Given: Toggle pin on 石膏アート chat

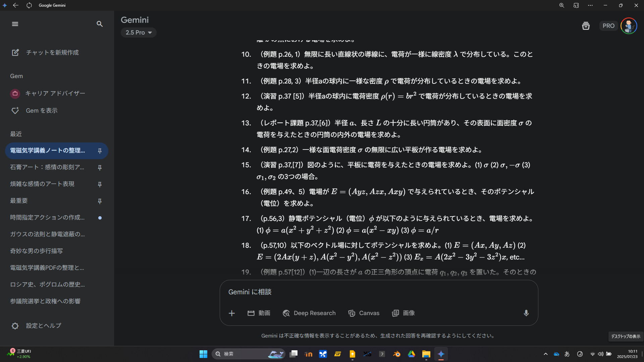Looking at the screenshot, I should coord(100,168).
